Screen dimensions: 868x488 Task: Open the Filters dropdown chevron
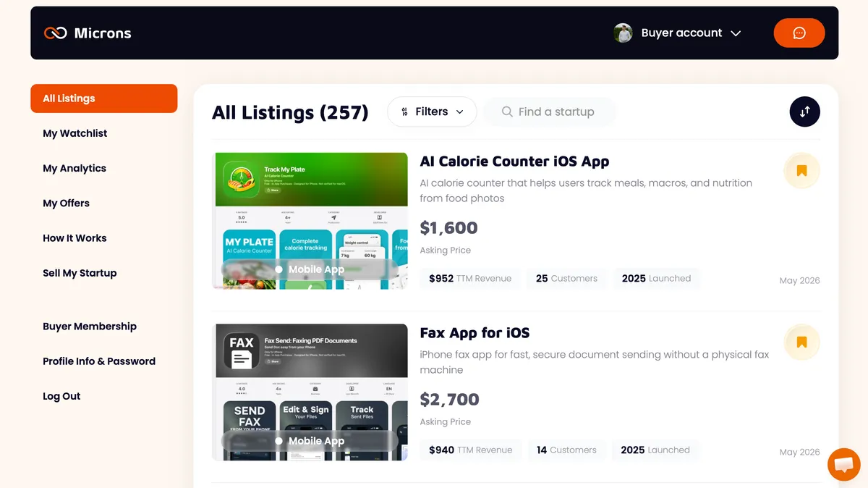click(460, 112)
